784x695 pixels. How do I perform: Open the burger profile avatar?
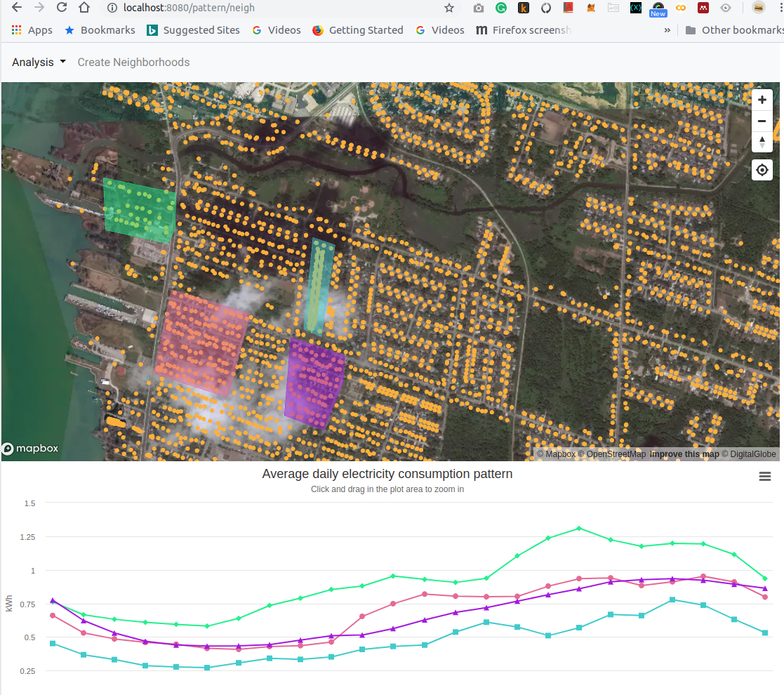point(759,8)
